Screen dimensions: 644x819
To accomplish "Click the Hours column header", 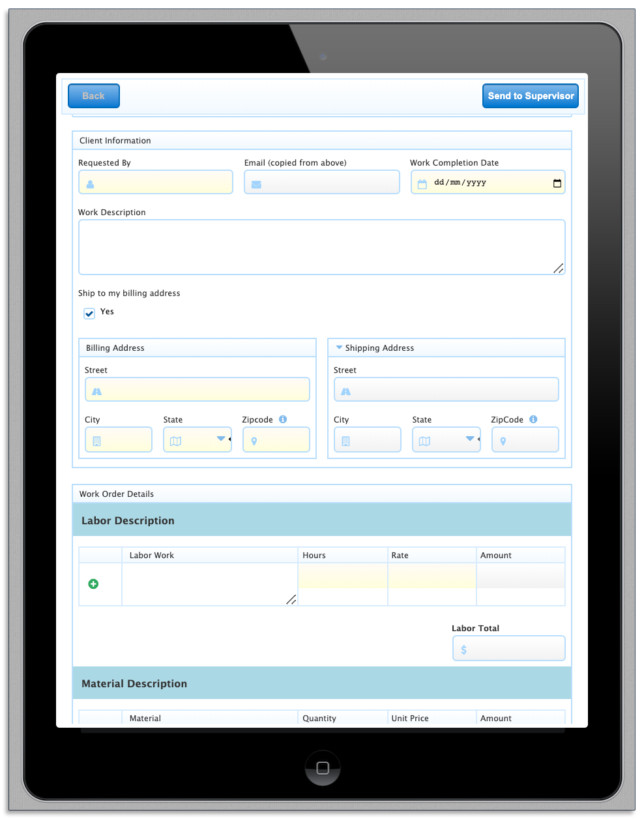I will coord(314,556).
